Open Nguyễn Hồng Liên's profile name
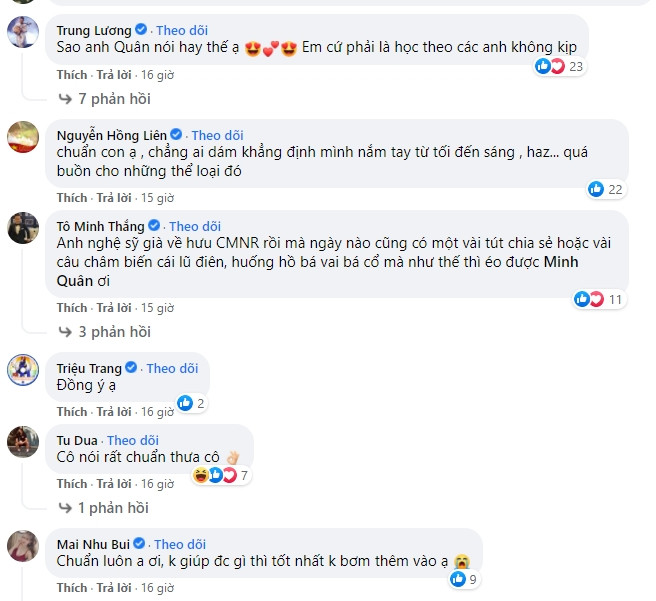The image size is (656, 601). [112, 135]
